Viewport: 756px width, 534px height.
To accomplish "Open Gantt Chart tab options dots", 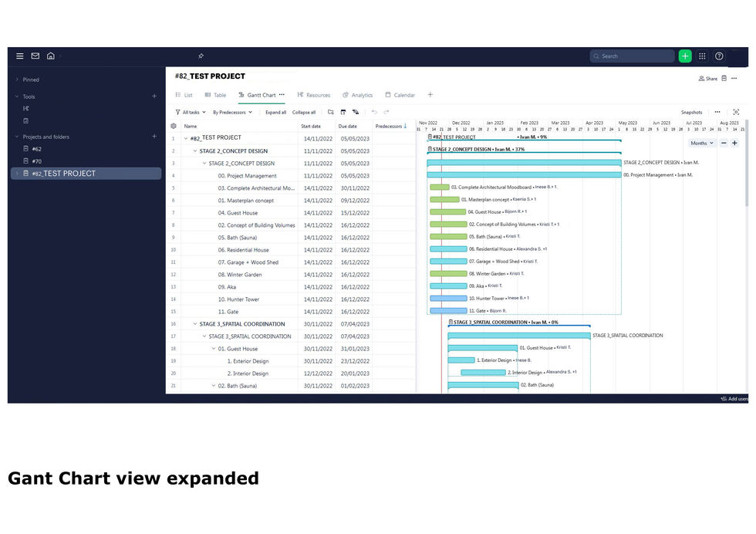I will (x=282, y=95).
